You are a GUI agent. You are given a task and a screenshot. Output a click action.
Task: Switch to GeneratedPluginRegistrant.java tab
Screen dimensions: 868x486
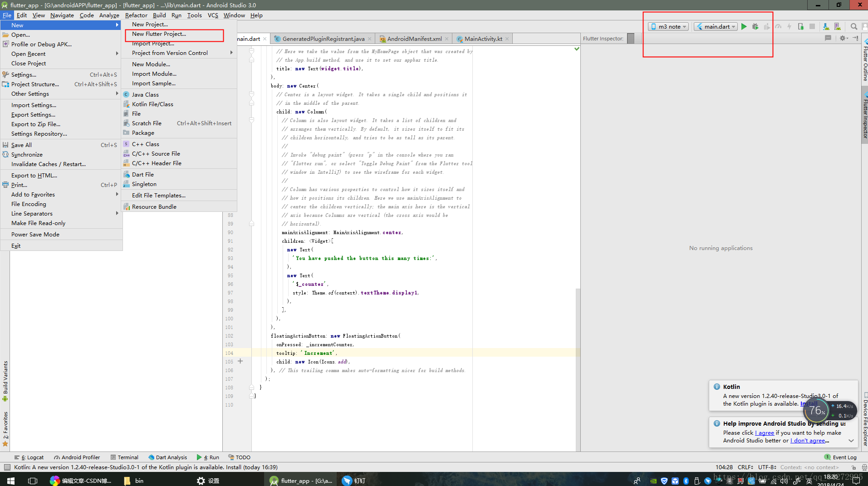324,39
